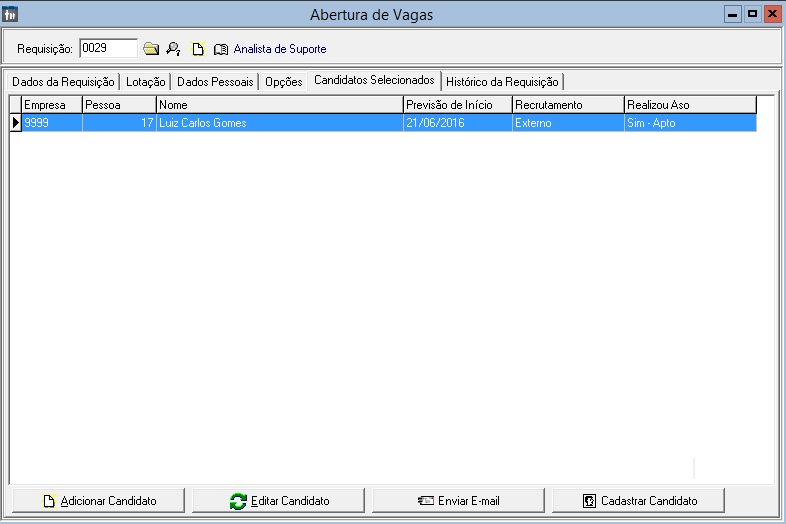This screenshot has width=786, height=524.
Task: Select the Luiz Carlos Gomes row
Action: (x=280, y=123)
